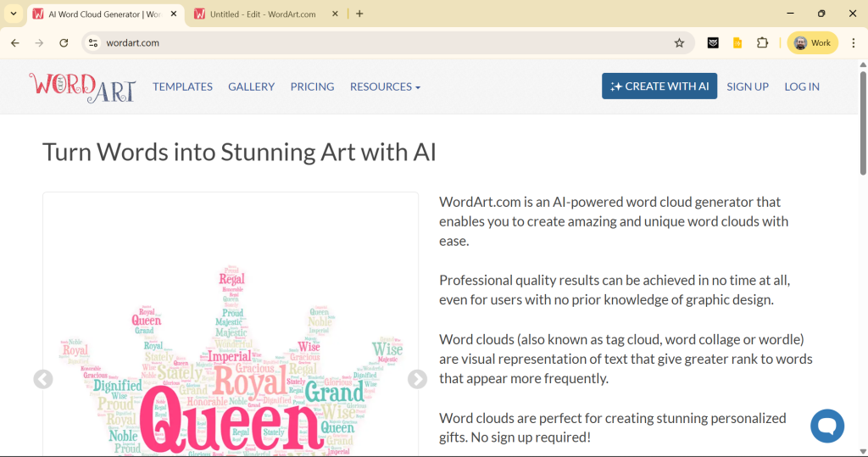This screenshot has height=457, width=868.
Task: Click the Sign Up link
Action: (x=748, y=86)
